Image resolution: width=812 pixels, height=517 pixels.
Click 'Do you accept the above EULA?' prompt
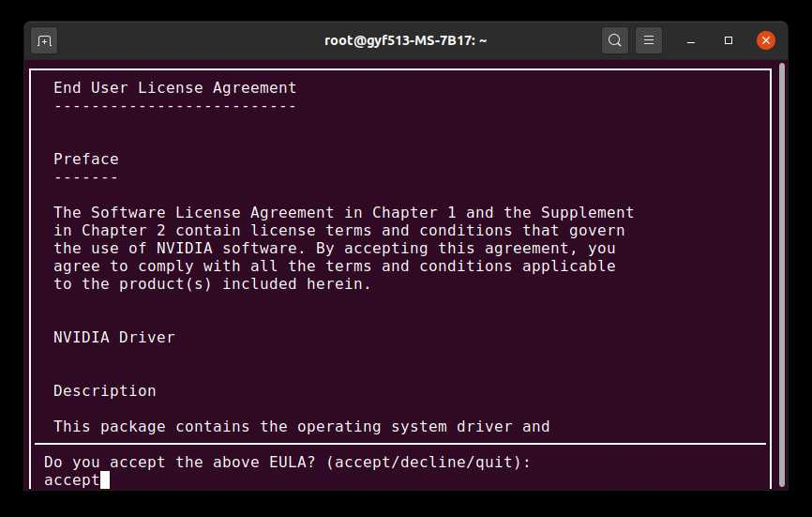pyautogui.click(x=288, y=462)
